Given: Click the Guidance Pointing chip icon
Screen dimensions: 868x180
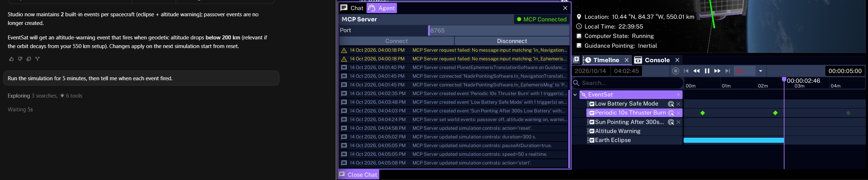Looking at the screenshot, I should pyautogui.click(x=579, y=46).
